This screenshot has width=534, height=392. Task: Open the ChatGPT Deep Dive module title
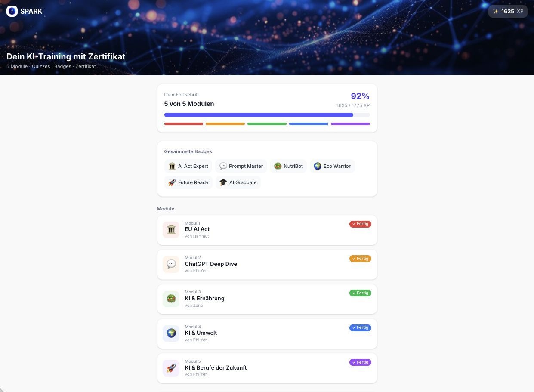(211, 264)
